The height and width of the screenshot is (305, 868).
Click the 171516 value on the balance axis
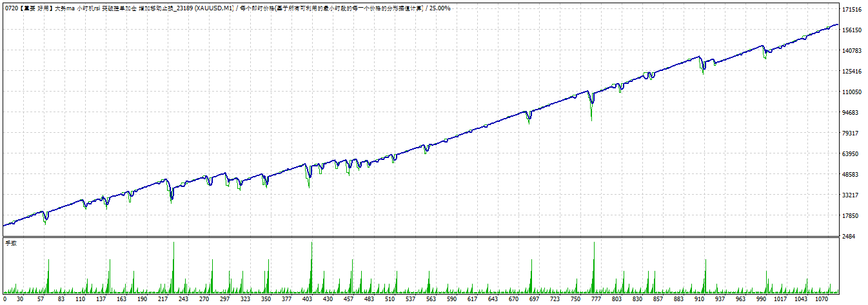pos(853,10)
